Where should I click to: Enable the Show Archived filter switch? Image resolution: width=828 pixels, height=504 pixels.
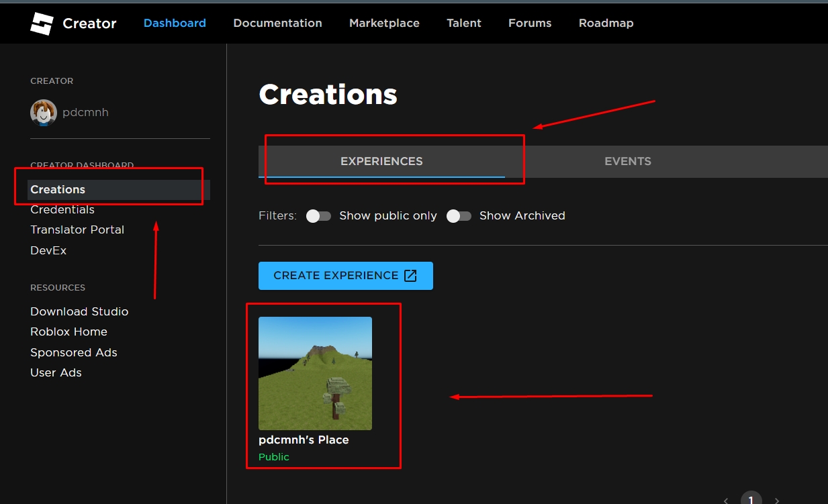tap(459, 216)
